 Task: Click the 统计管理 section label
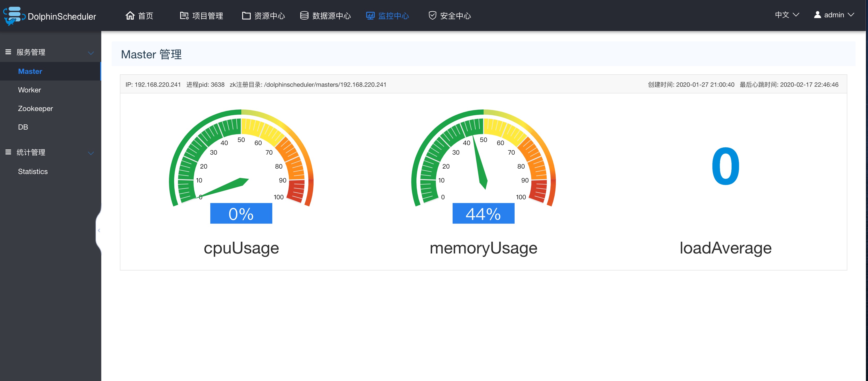tap(31, 153)
